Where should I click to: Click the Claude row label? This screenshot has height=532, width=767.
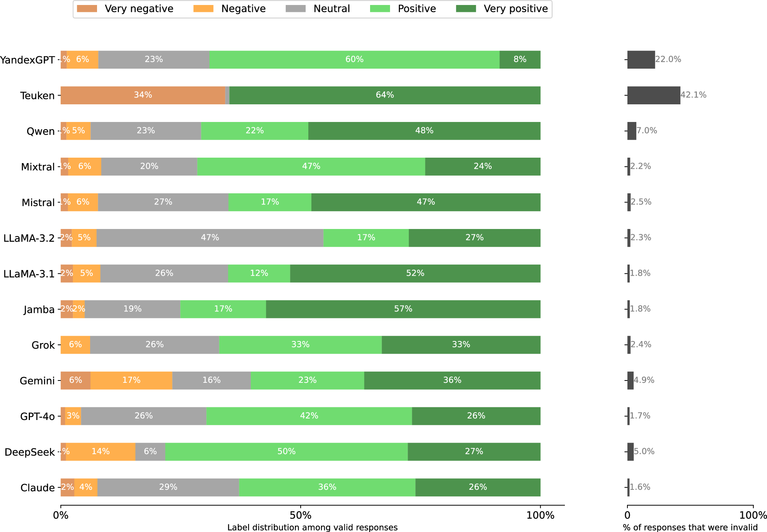[x=38, y=488]
